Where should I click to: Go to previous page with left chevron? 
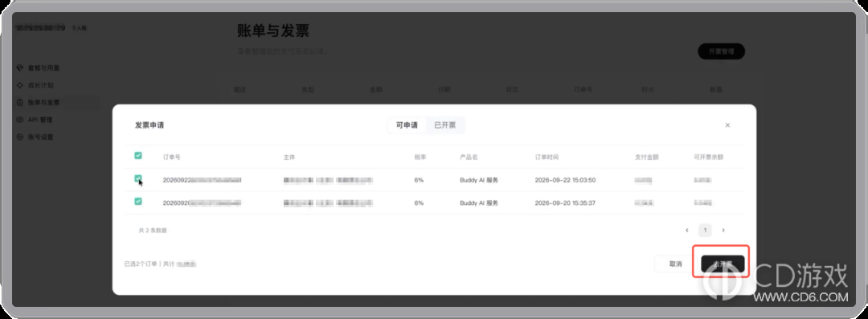tap(687, 230)
